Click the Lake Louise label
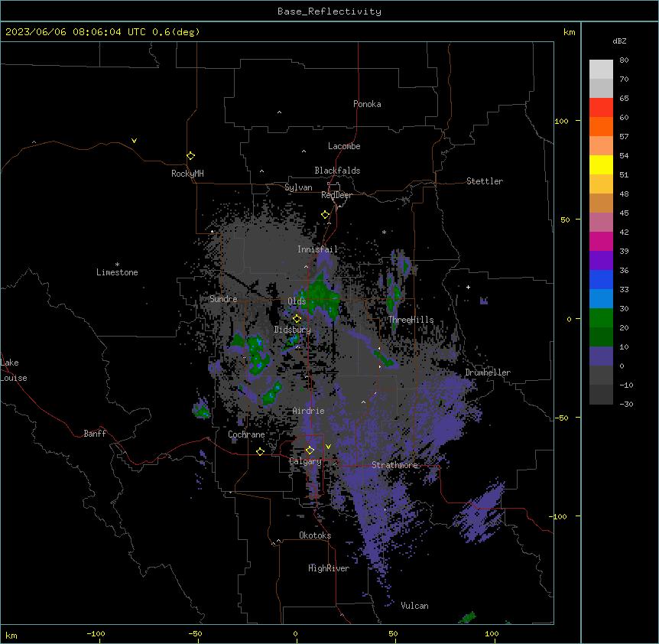 [14, 370]
